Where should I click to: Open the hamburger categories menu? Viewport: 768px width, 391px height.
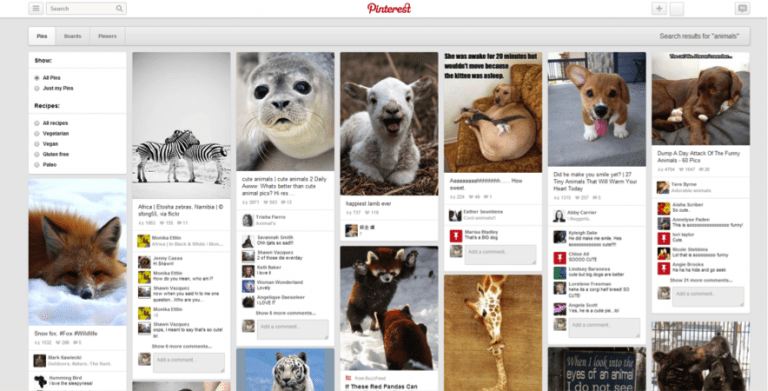point(36,8)
